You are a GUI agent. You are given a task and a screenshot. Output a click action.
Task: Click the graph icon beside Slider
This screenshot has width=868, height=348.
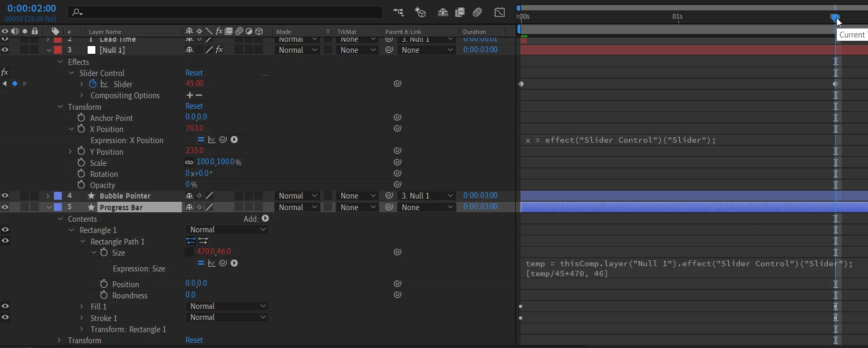click(104, 84)
